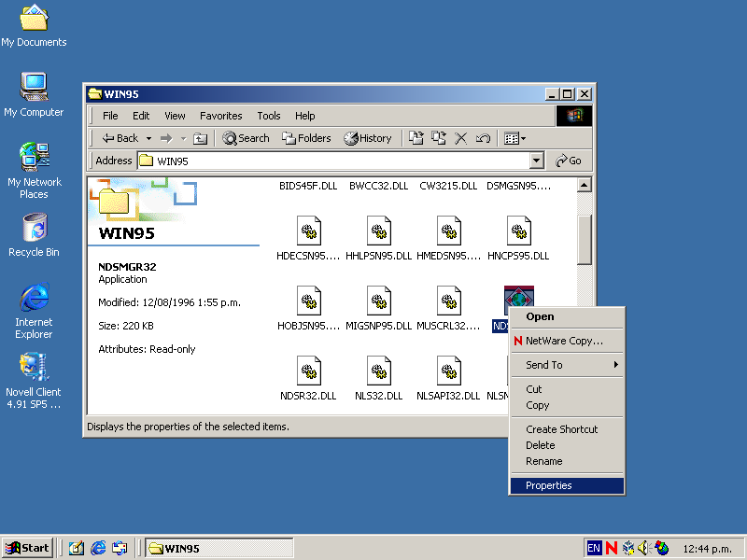Click the volume speaker tray icon
This screenshot has height=560, width=747.
(x=644, y=548)
